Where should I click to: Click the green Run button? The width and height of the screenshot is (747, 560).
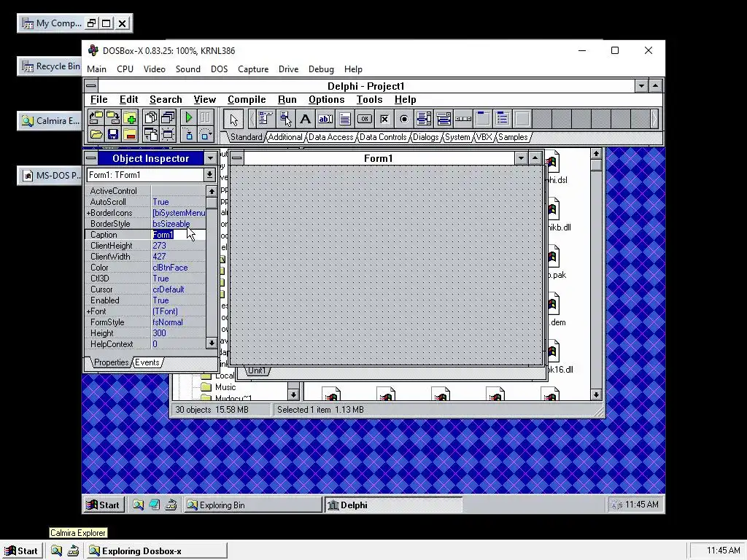coord(189,117)
